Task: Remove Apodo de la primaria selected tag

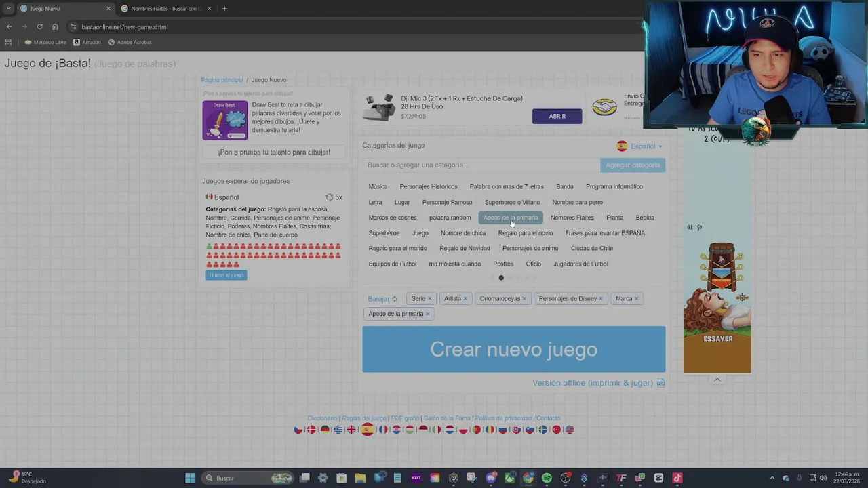Action: click(427, 314)
